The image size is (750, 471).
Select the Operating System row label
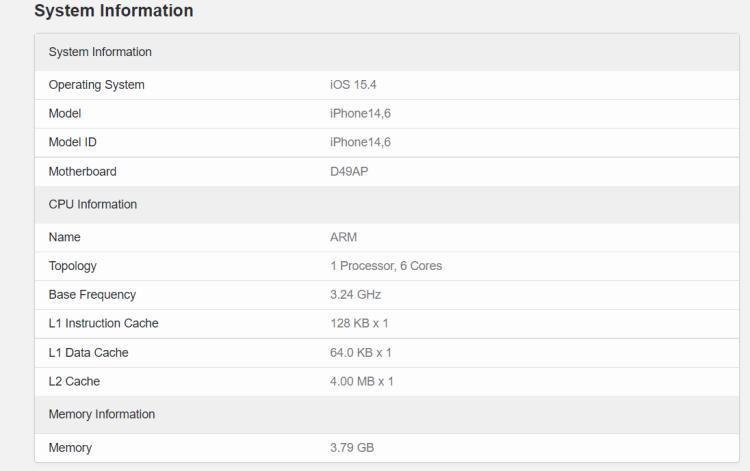tap(96, 85)
